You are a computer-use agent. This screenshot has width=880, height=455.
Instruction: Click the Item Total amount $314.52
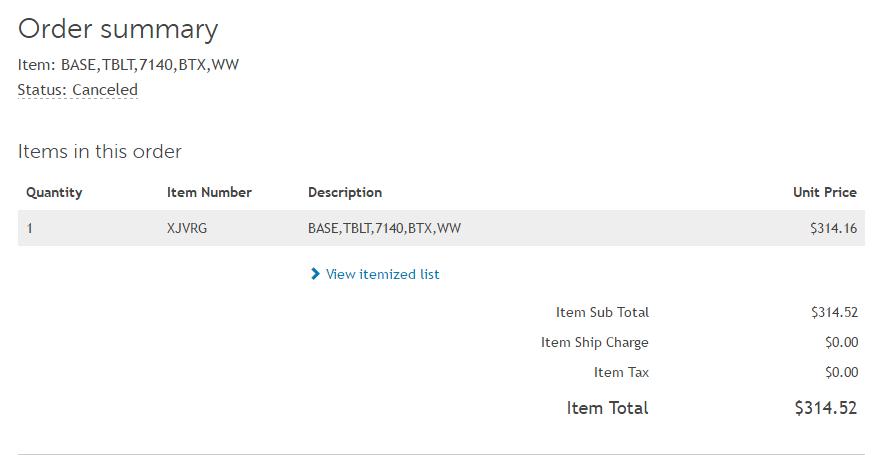[x=825, y=408]
